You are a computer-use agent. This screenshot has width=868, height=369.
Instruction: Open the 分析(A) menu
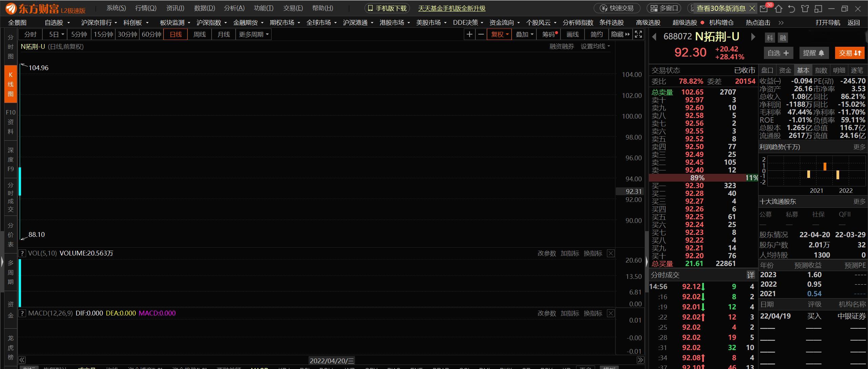(x=234, y=8)
